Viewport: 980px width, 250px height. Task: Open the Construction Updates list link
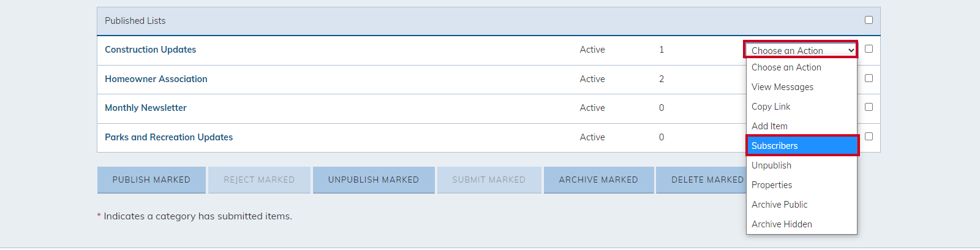point(151,50)
